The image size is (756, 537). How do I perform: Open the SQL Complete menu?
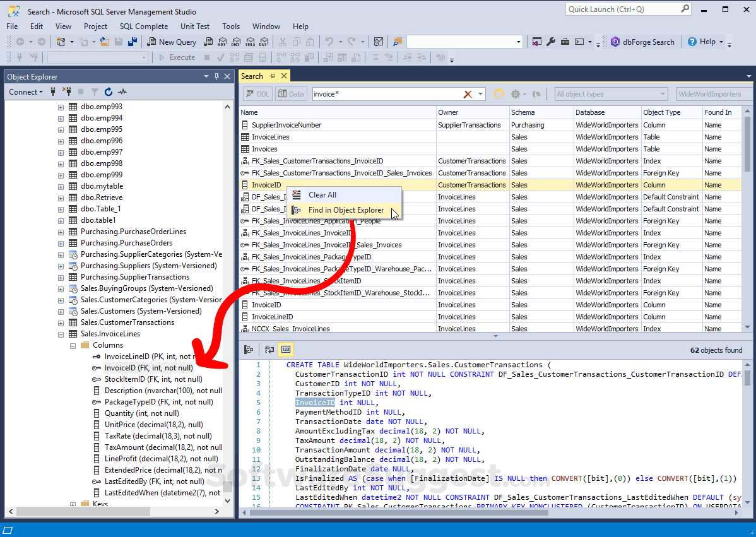144,27
